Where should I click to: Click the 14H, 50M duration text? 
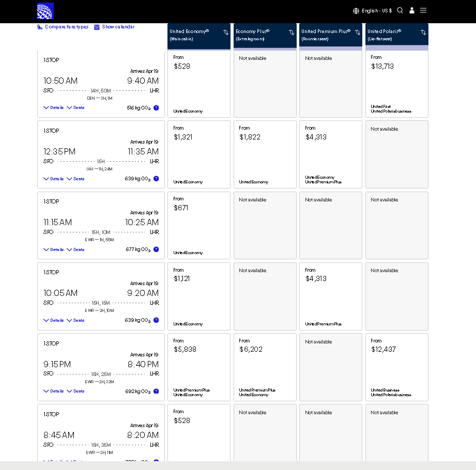click(x=101, y=90)
